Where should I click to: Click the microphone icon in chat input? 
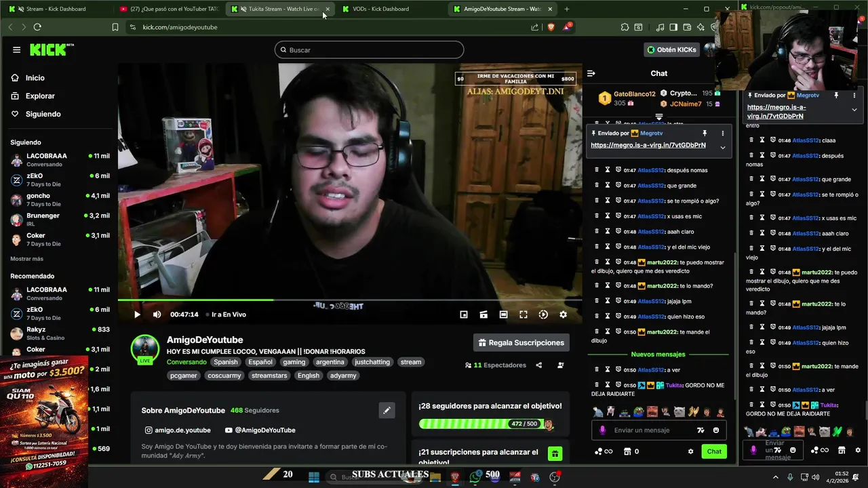(602, 430)
